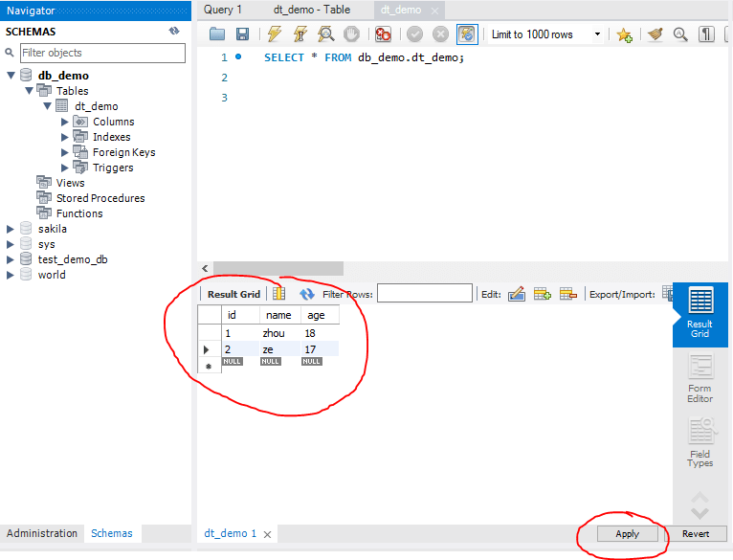Expand the sakila schema

(x=11, y=229)
